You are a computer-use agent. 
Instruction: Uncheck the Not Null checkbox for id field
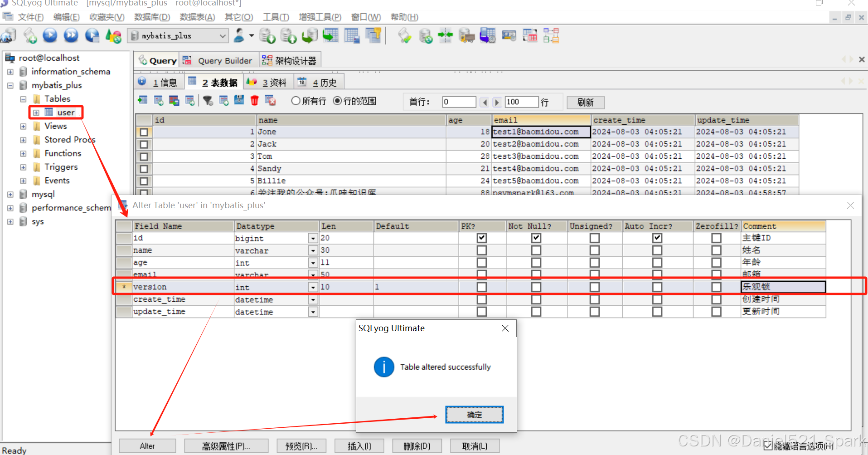[x=536, y=238]
